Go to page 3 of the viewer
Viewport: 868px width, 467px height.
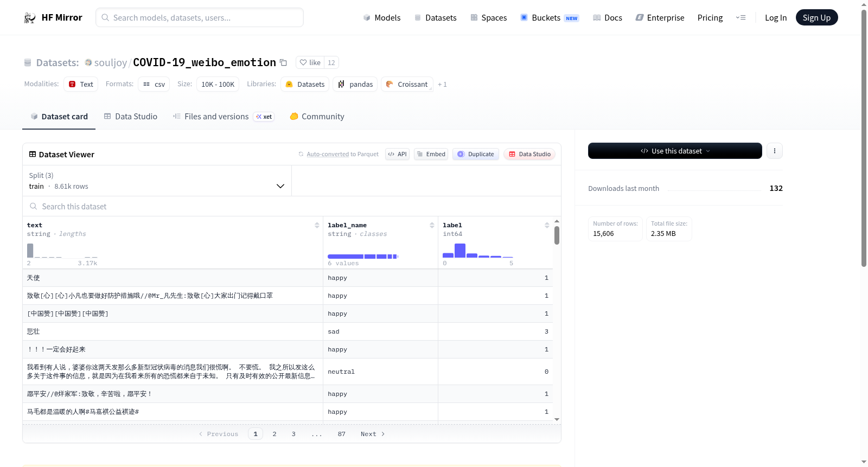click(293, 434)
